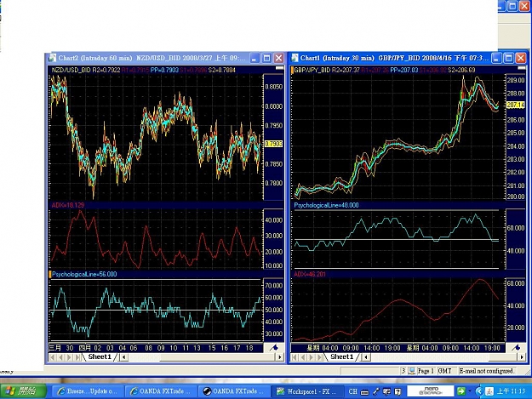Maximize the Chart2 window
This screenshot has height=399, width=532.
267,58
